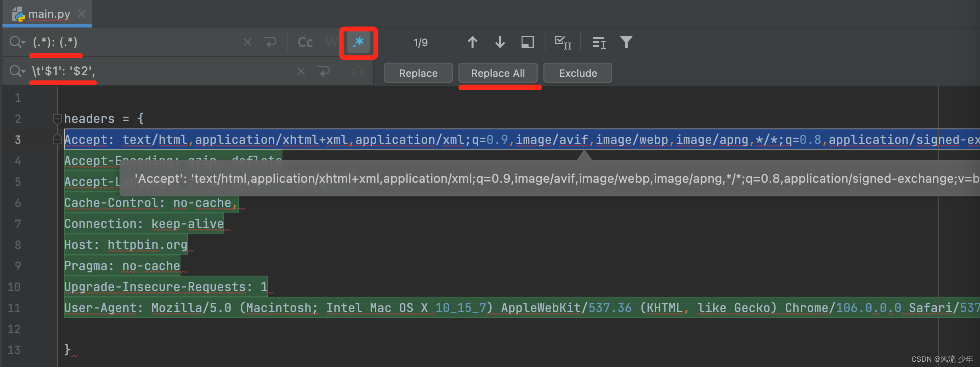Click the 'Pragma: no-cache' line
Viewport: 980px width, 367px height.
122,266
